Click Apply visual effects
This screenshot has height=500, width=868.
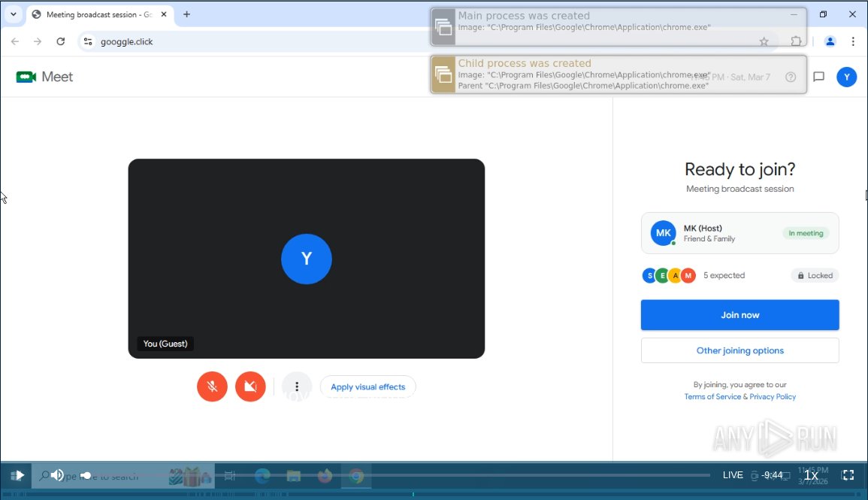pos(368,387)
